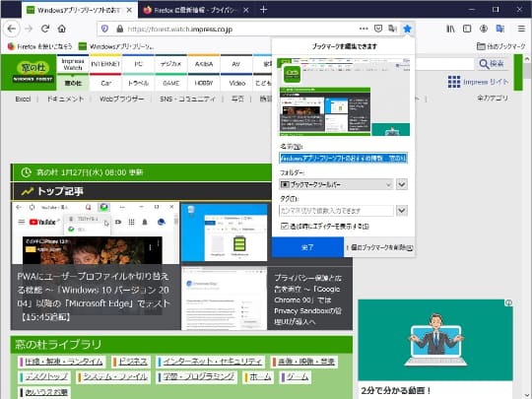Viewport: 532px width, 399px height.
Task: Open トラベル Watch navigation tab
Action: [139, 83]
